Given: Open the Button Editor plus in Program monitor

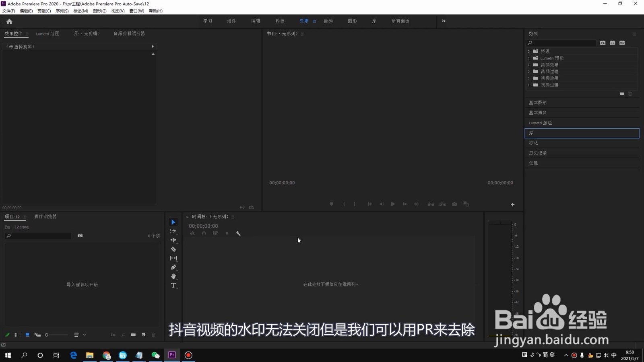Looking at the screenshot, I should 512,205.
